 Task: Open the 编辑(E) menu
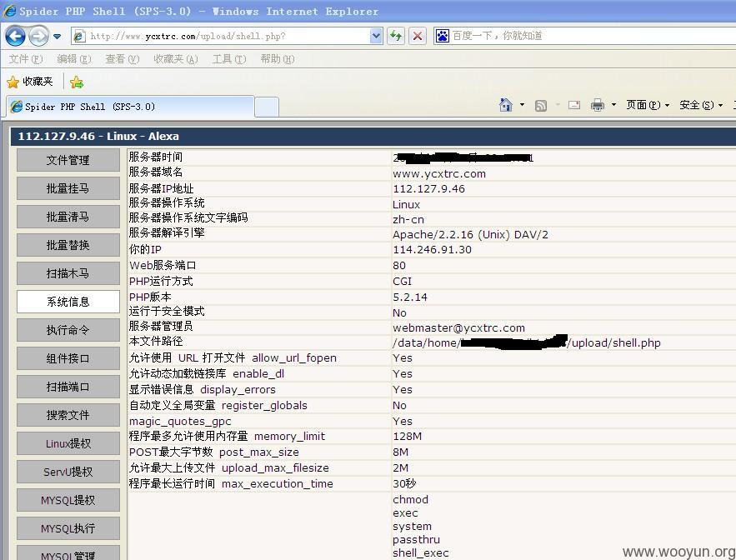[x=74, y=59]
